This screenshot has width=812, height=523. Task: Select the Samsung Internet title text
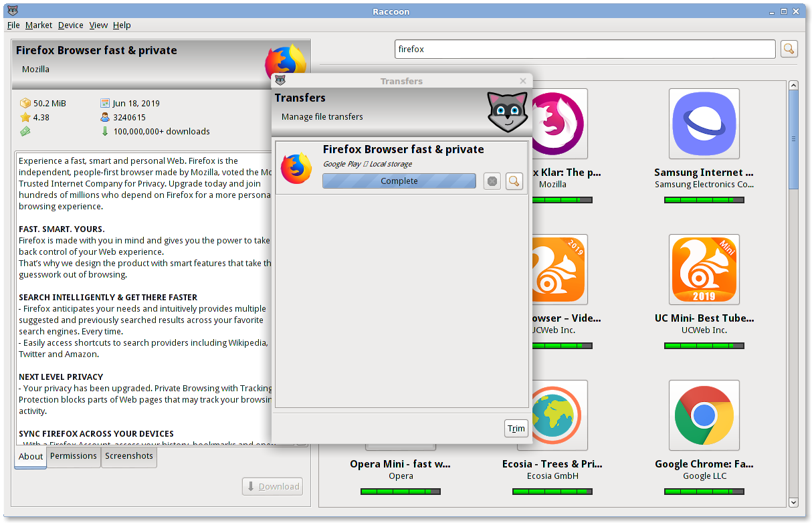pos(704,173)
